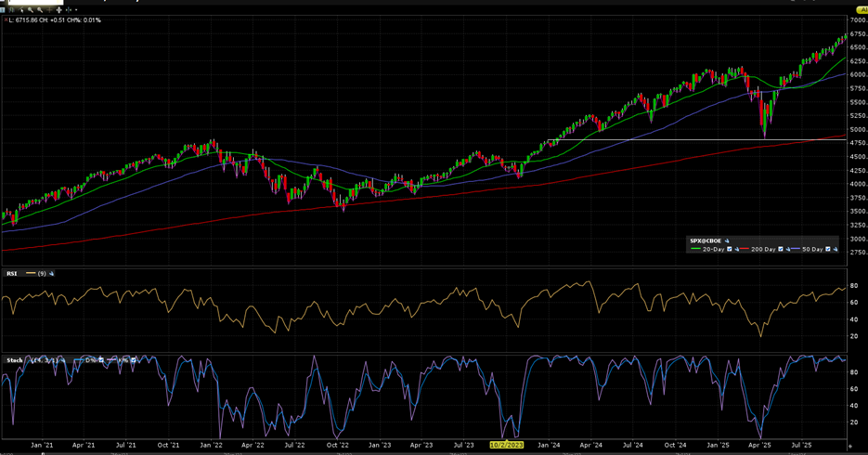
Task: Toggle the Stoch D% line checkbox
Action: click(101, 360)
